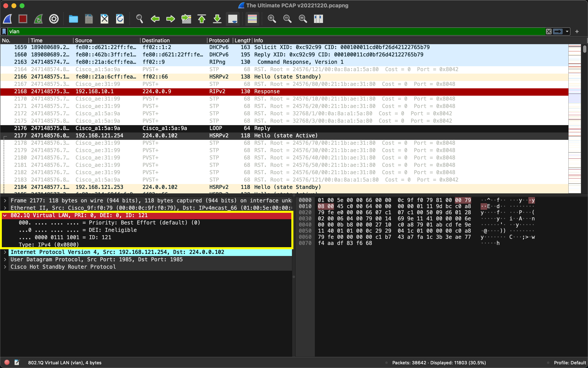Click hex offset 0070 row bytes
588x368 pixels.
click(345, 243)
